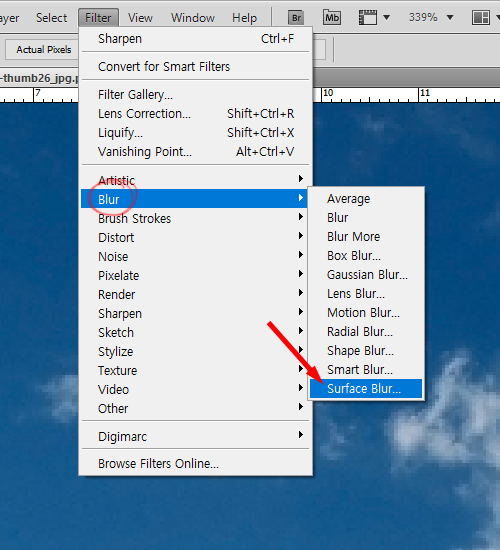The image size is (500, 550).
Task: Open the View menu
Action: click(x=140, y=18)
